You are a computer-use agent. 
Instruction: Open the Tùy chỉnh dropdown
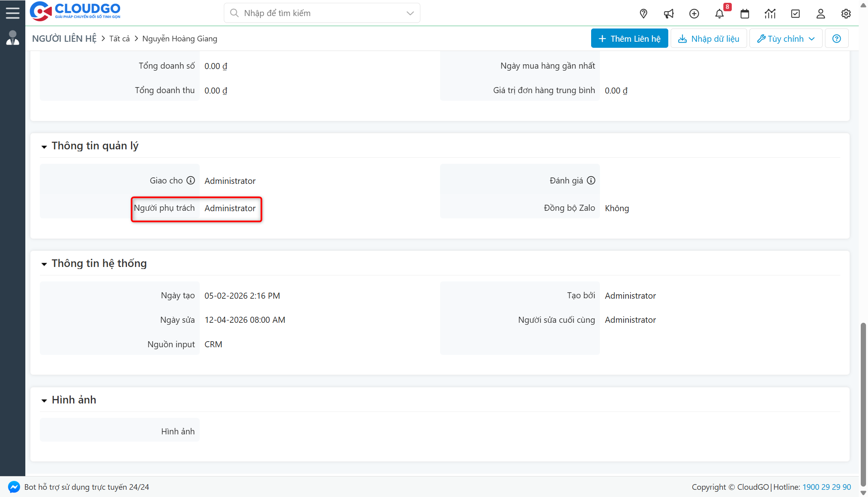pyautogui.click(x=785, y=38)
